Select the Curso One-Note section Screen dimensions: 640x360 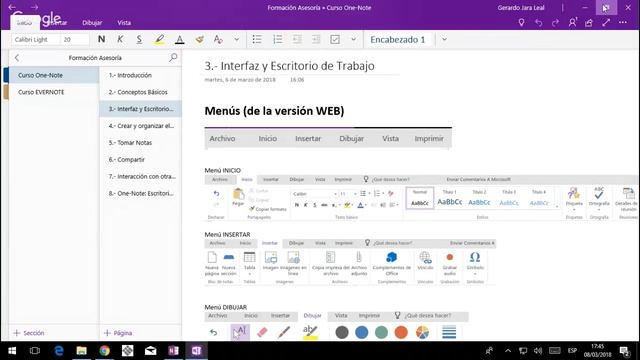[x=54, y=75]
